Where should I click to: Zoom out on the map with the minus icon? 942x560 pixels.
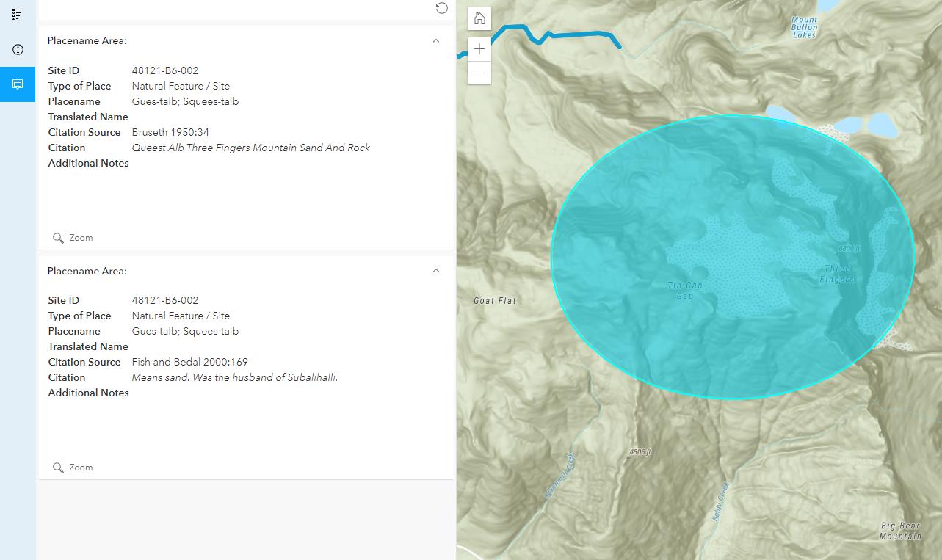coord(479,73)
